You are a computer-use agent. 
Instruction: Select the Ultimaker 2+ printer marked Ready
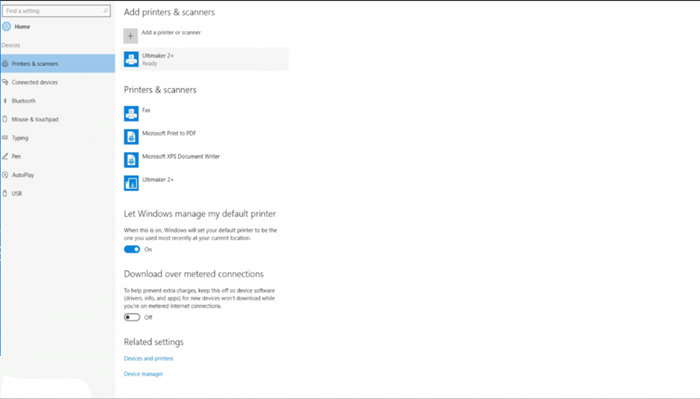click(204, 59)
